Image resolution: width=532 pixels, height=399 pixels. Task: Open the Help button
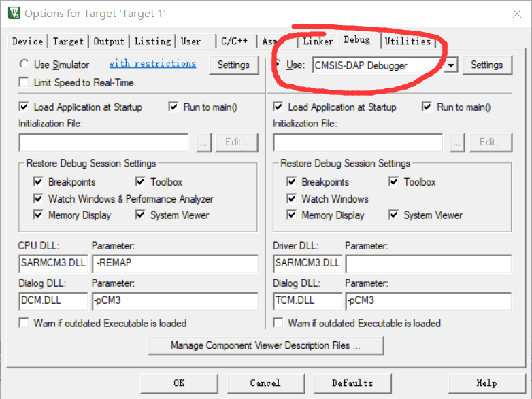(487, 383)
